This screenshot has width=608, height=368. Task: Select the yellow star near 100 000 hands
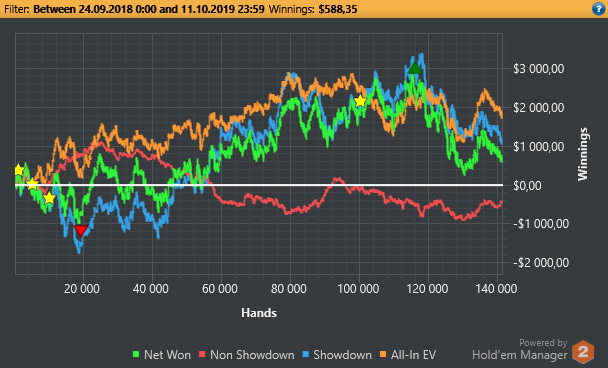coord(360,101)
